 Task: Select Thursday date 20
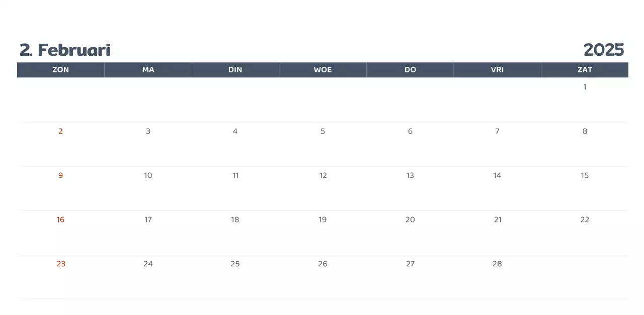pyautogui.click(x=410, y=220)
